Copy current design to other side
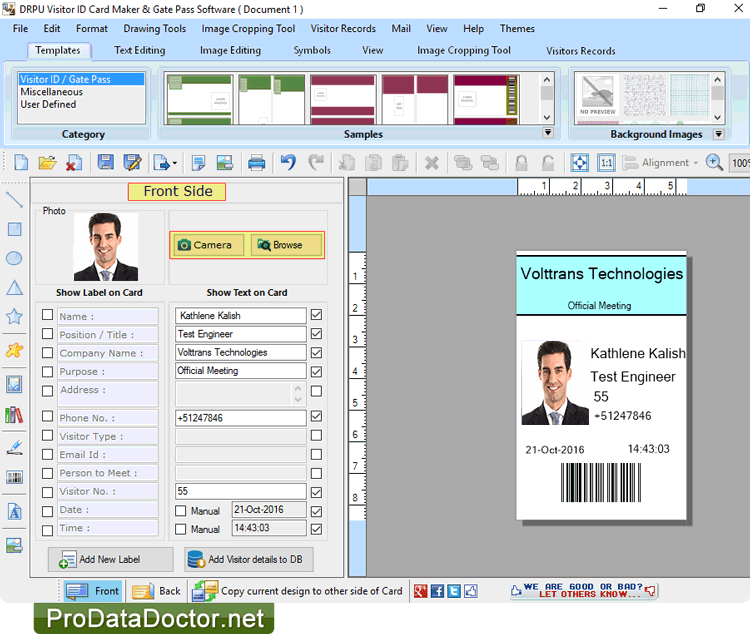Viewport: 750px width, 634px height. click(x=298, y=591)
